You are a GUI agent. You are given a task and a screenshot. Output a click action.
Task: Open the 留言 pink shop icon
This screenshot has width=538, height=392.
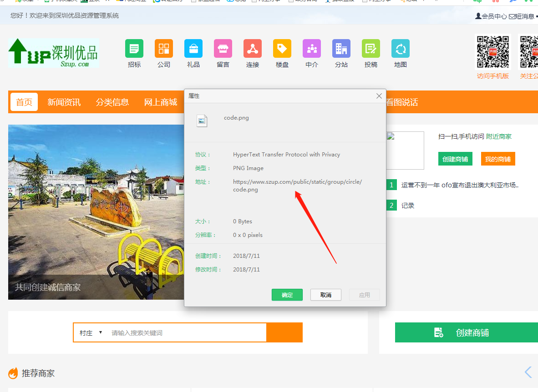[x=223, y=49]
